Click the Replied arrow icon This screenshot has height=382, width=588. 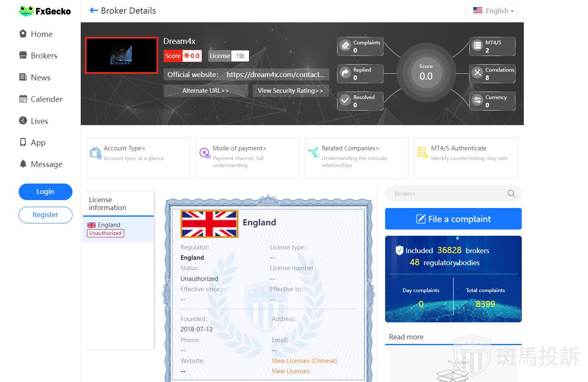click(x=345, y=73)
